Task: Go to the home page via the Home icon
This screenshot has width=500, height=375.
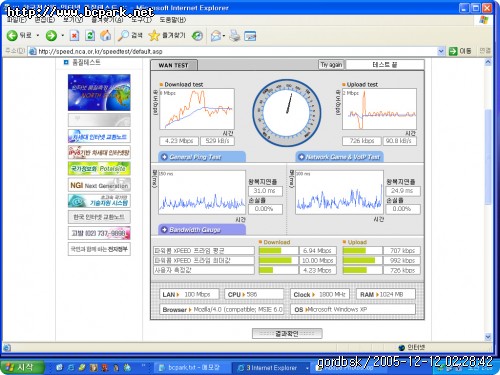Action: tap(106, 35)
